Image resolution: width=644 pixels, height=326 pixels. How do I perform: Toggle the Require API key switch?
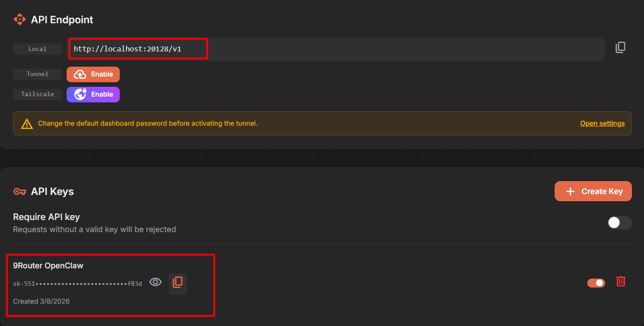pyautogui.click(x=619, y=223)
